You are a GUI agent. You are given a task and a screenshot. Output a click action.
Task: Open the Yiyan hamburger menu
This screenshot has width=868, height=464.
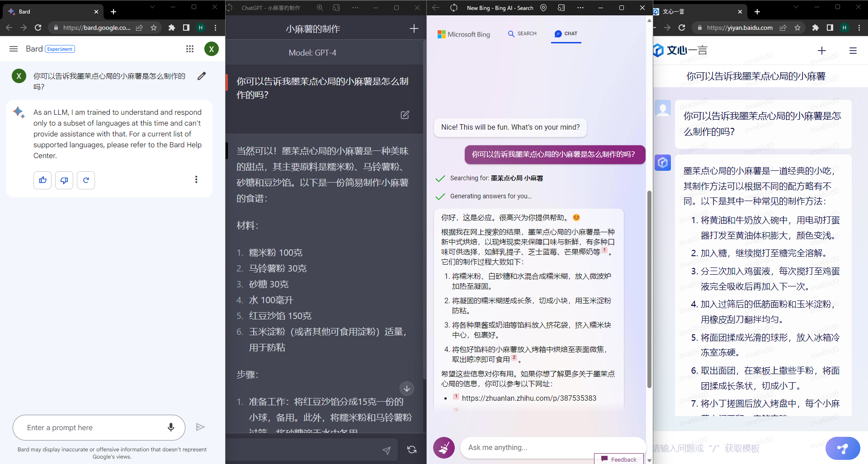[853, 51]
